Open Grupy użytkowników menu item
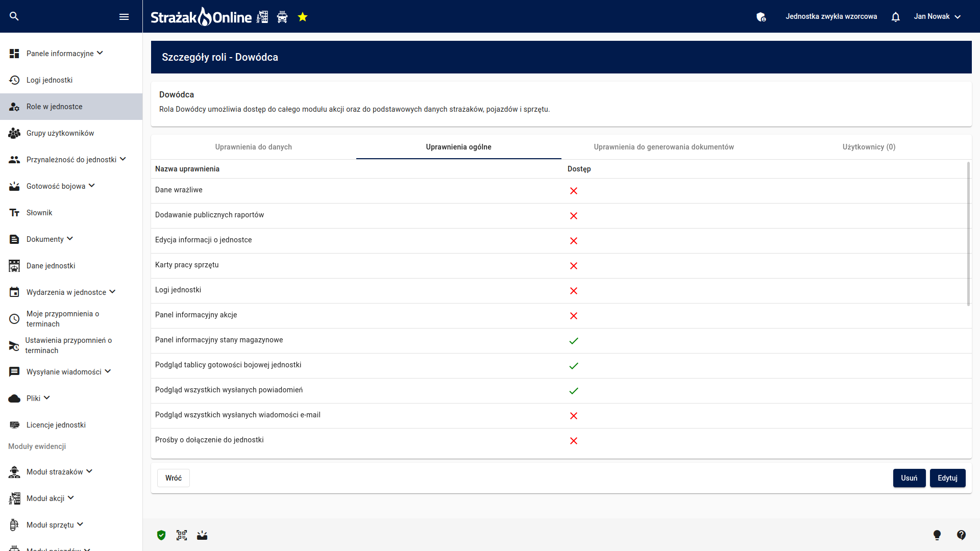 click(x=71, y=133)
